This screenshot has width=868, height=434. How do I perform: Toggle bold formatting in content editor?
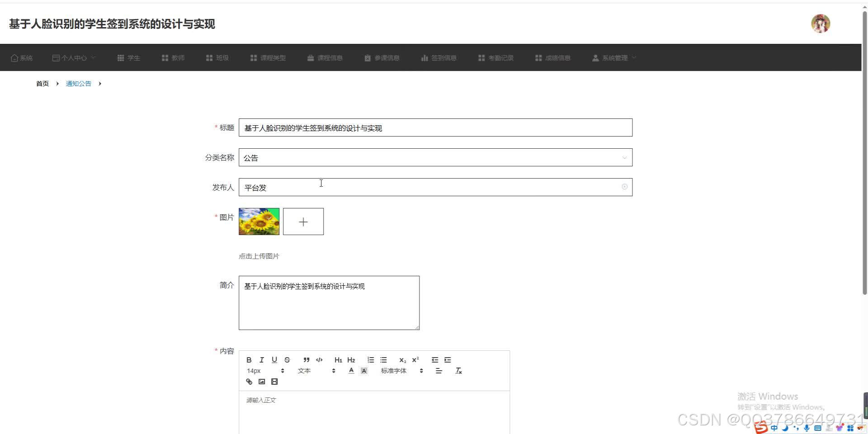249,360
